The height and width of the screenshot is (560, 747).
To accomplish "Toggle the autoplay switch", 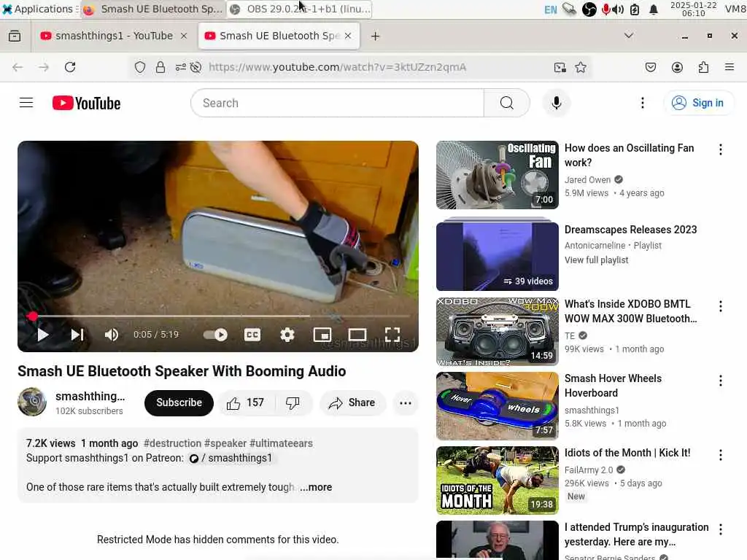I will pyautogui.click(x=215, y=335).
